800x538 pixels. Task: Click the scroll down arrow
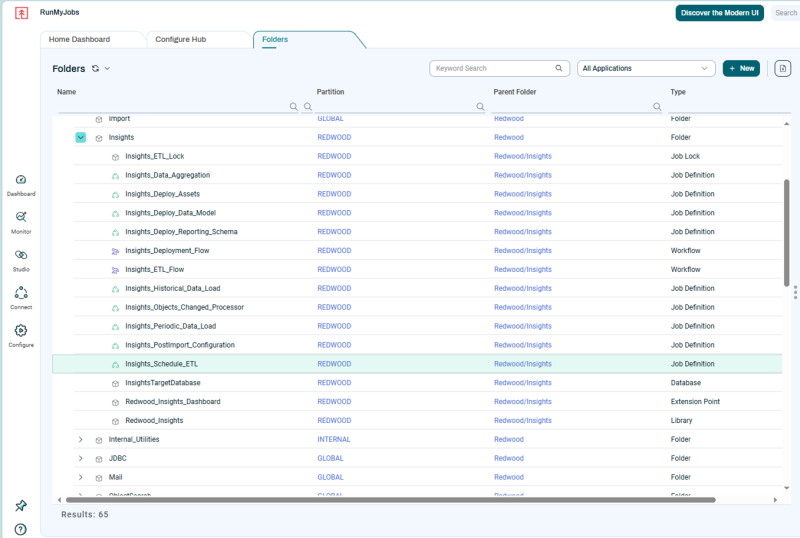[x=786, y=488]
